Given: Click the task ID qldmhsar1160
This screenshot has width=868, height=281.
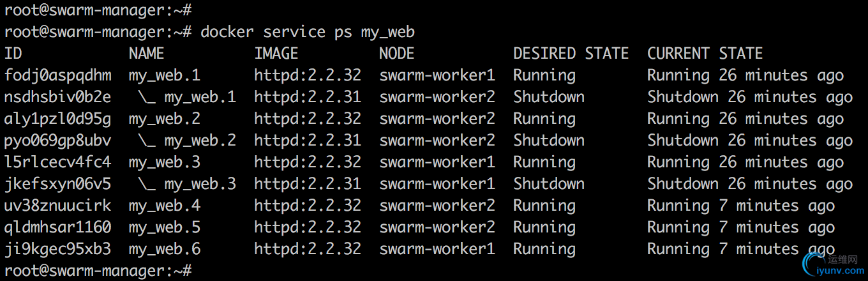Looking at the screenshot, I should pos(57,227).
